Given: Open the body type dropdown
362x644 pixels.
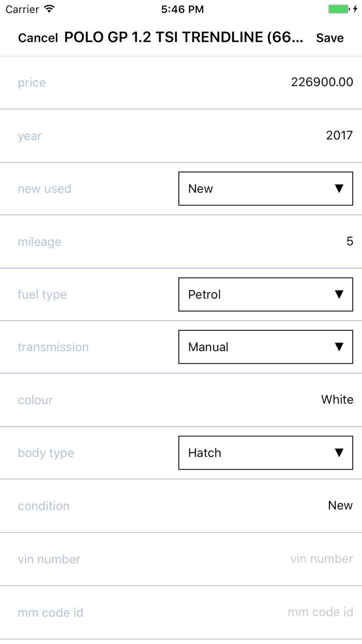Looking at the screenshot, I should click(265, 452).
